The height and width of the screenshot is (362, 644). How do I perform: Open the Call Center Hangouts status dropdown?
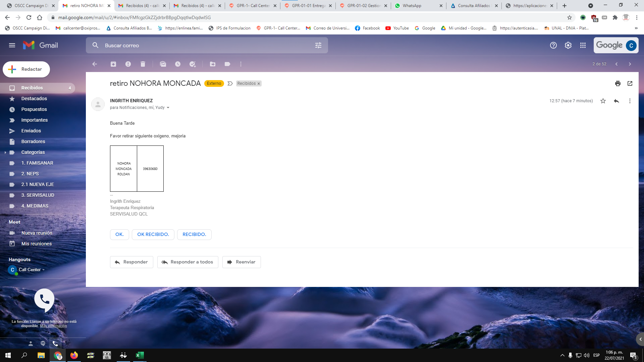point(44,270)
